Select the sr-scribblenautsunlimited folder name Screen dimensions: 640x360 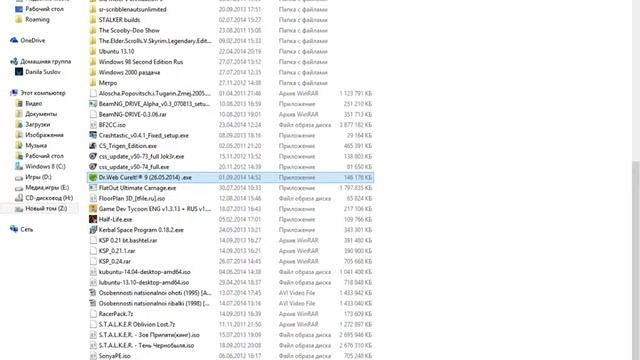point(133,9)
